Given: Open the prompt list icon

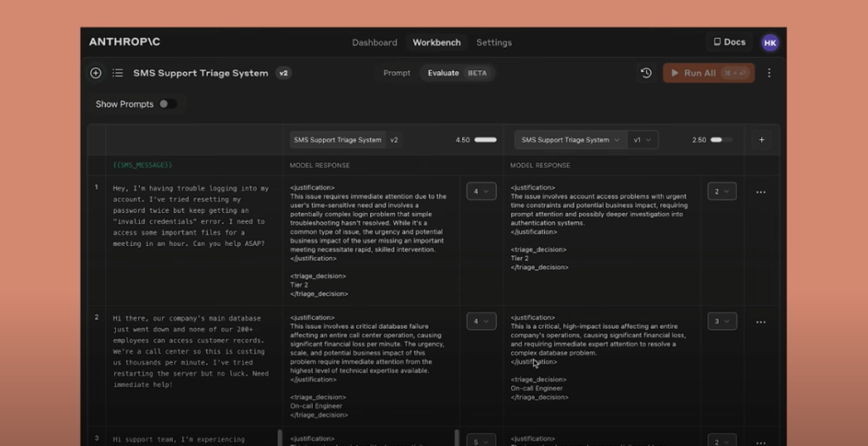Looking at the screenshot, I should (118, 73).
